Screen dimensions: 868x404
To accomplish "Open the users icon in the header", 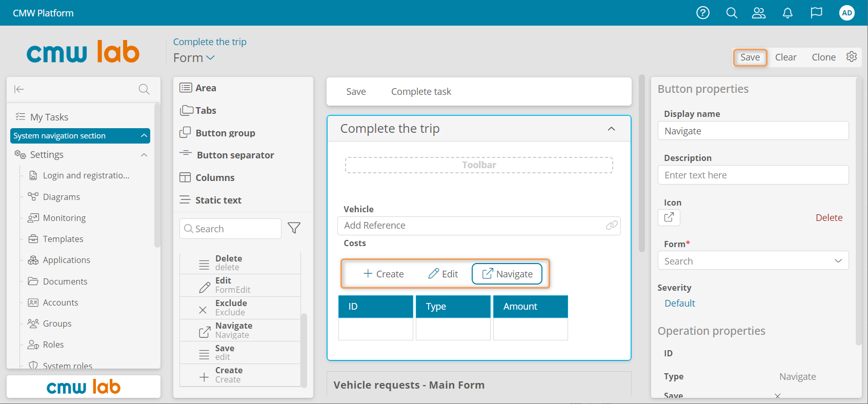I will (x=759, y=13).
